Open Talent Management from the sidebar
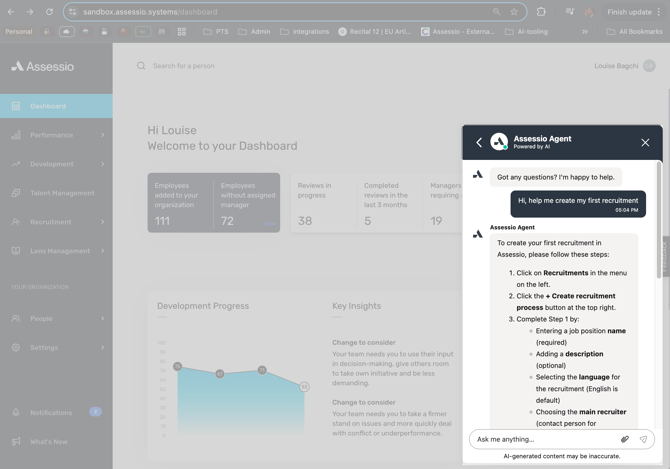 pos(61,193)
